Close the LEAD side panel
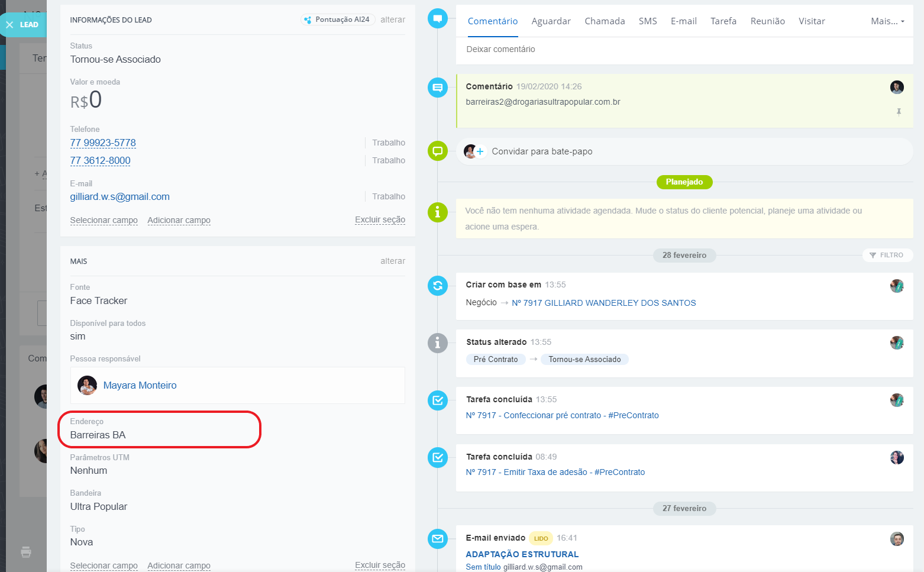This screenshot has width=924, height=572. point(10,25)
